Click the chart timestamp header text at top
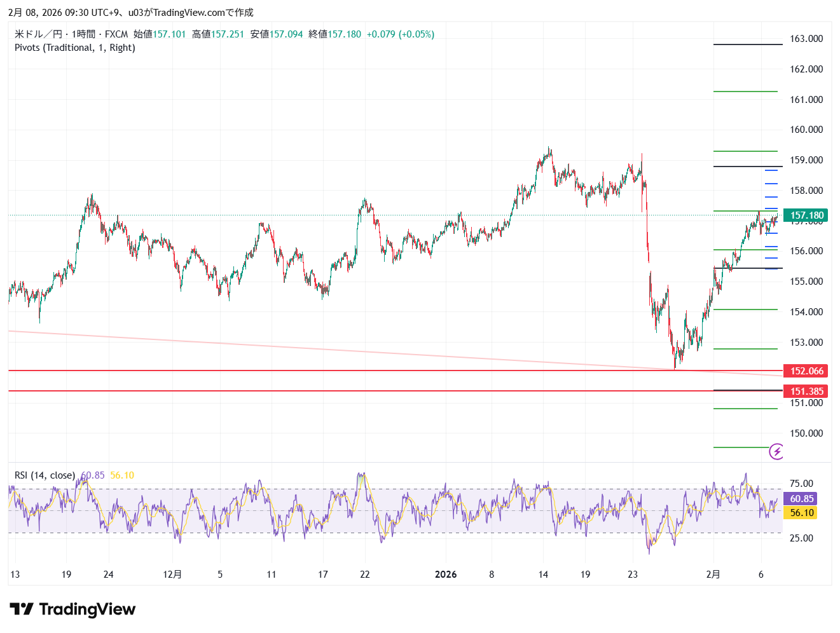840x633 pixels. (x=130, y=12)
